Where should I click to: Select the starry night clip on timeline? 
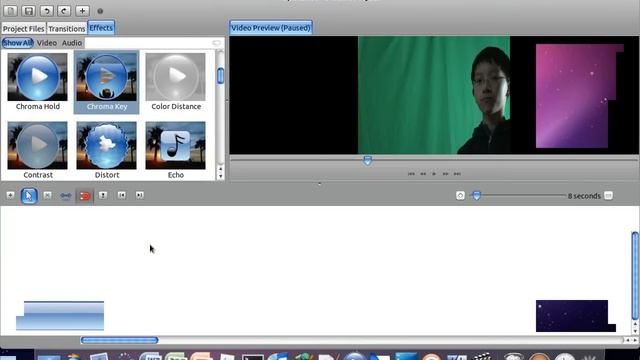point(576,316)
